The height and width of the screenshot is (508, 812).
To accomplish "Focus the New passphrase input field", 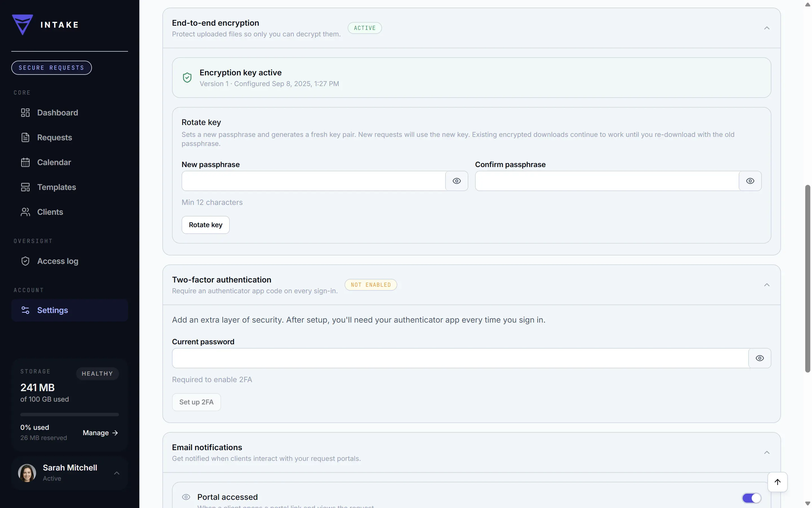I will pyautogui.click(x=314, y=181).
